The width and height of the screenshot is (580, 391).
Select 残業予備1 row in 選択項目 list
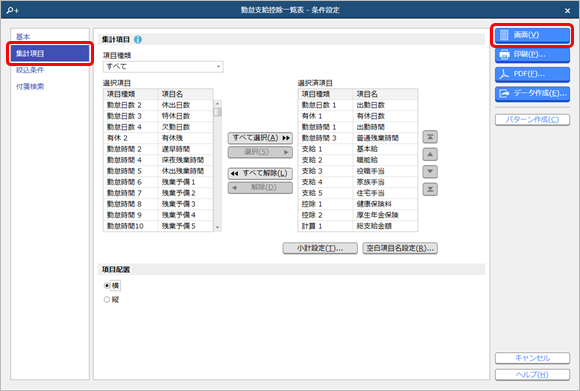pyautogui.click(x=158, y=182)
